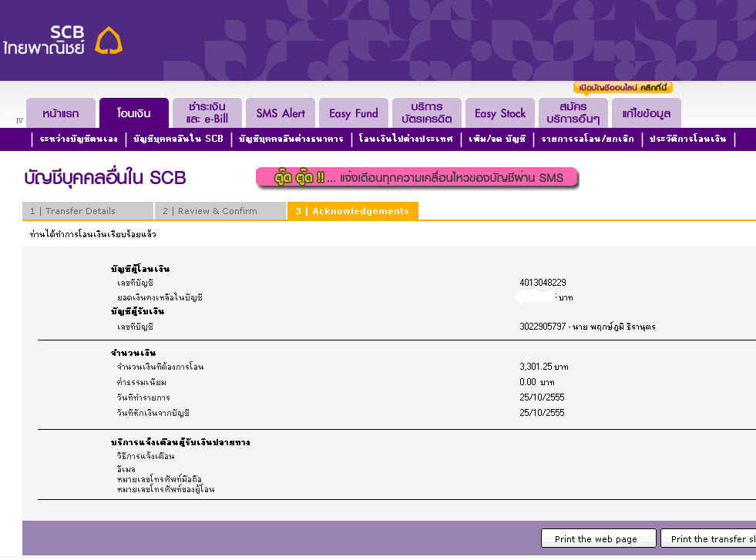The width and height of the screenshot is (756, 560).
Task: Click the step 2 Review & Confirm tab
Action: coord(220,211)
